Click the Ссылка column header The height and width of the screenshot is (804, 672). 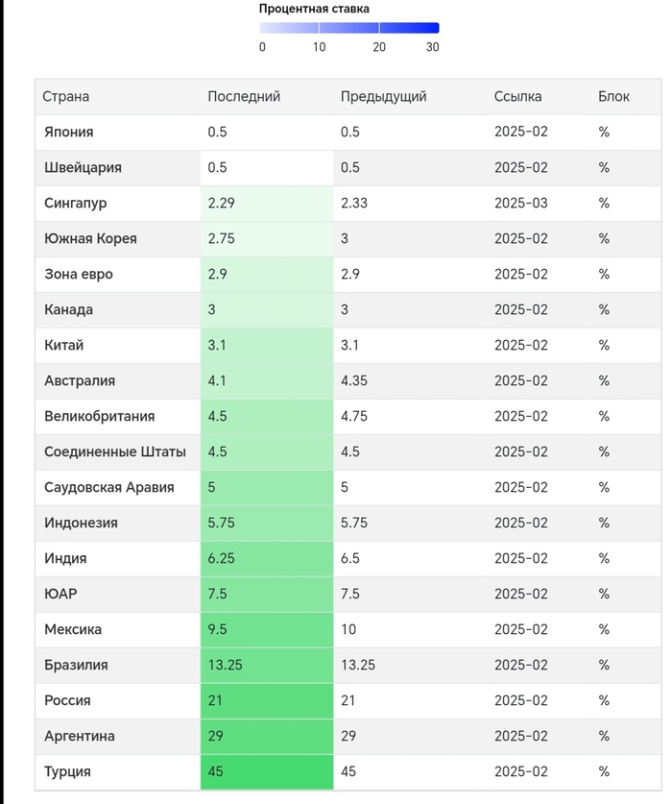coord(517,96)
